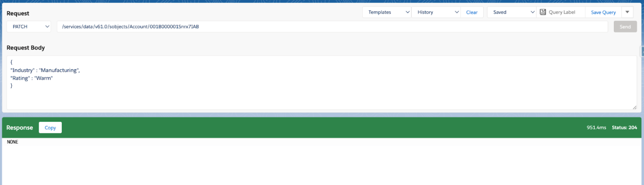Open the History dropdown
644x185 pixels.
coord(436,12)
